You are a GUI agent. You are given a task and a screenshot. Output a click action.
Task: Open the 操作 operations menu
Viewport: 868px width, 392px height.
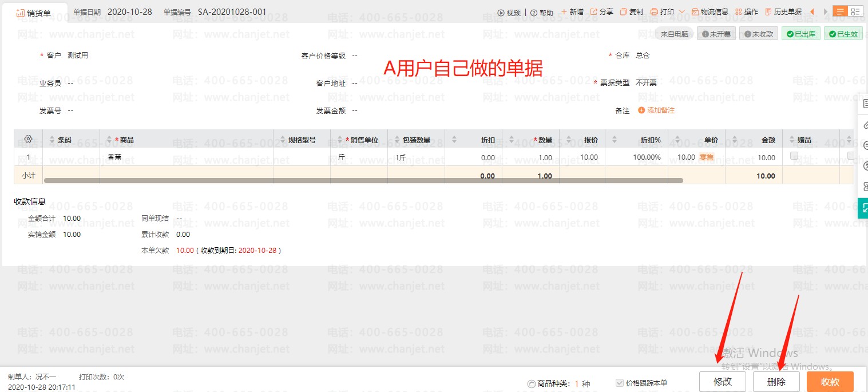[x=747, y=12]
